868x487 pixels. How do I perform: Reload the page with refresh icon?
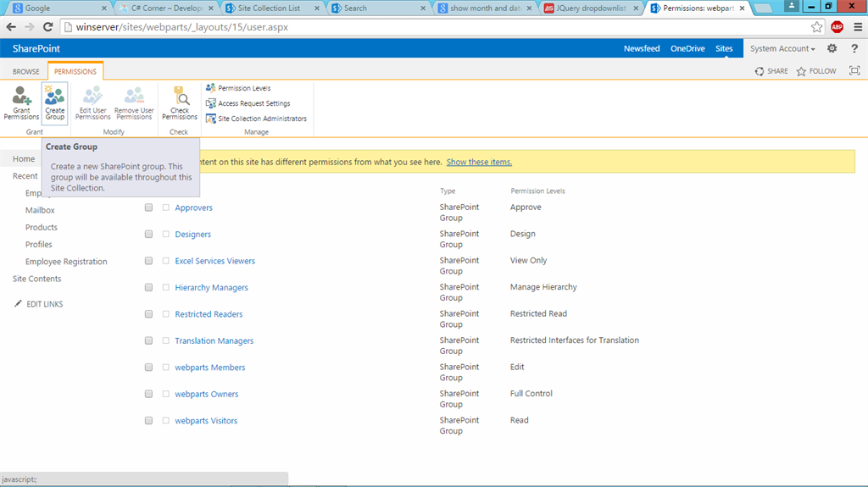click(48, 27)
